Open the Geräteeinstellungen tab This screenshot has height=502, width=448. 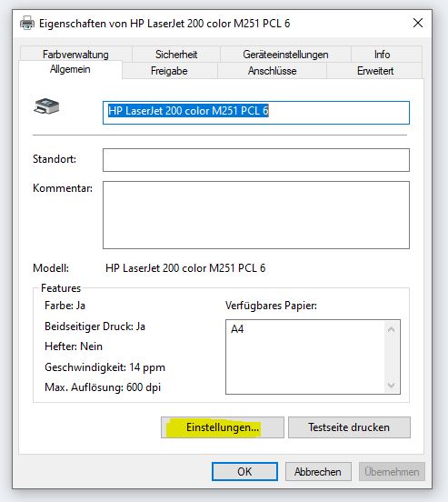tap(285, 54)
